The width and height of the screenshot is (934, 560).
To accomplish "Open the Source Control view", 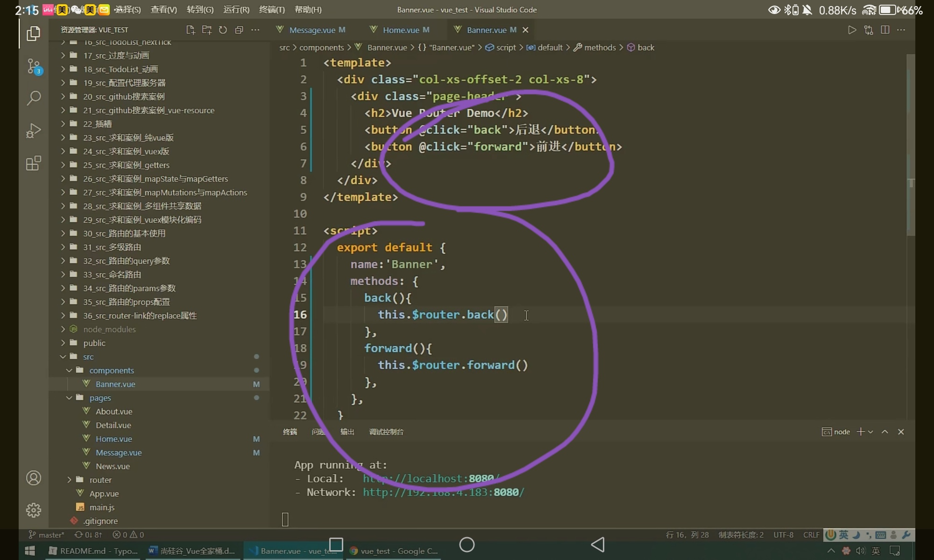I will tap(34, 66).
